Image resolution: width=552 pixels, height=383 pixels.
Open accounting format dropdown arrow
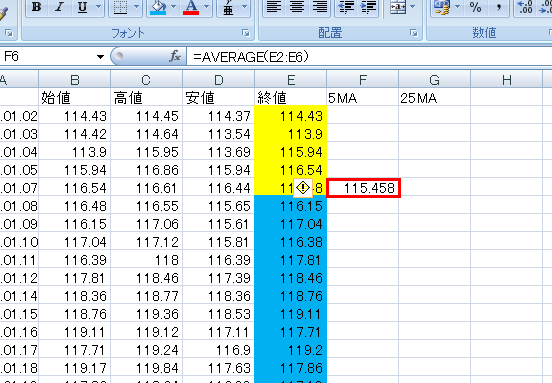click(x=458, y=7)
